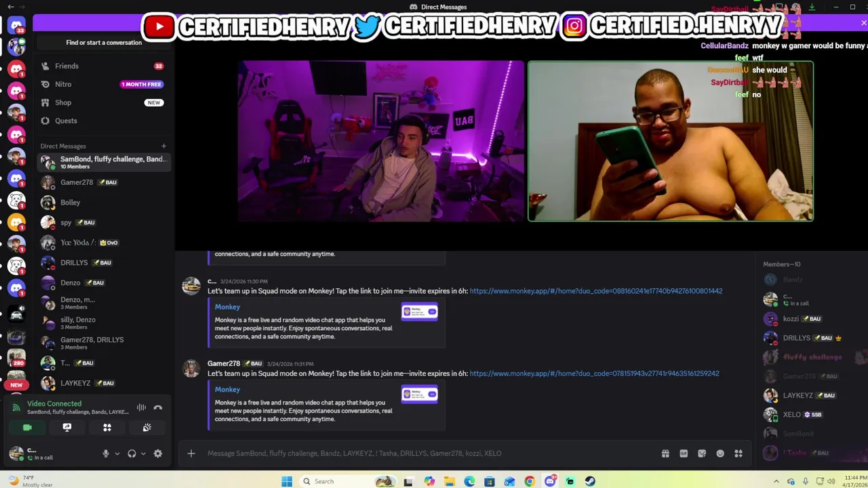868x488 pixels.
Task: Open the Windows Start menu
Action: pyautogui.click(x=287, y=481)
